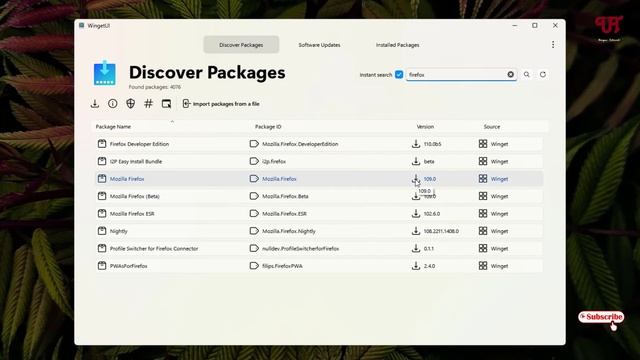This screenshot has width=640, height=360.
Task: Select Profile Switcher for Firefox Connector row
Action: point(319,248)
